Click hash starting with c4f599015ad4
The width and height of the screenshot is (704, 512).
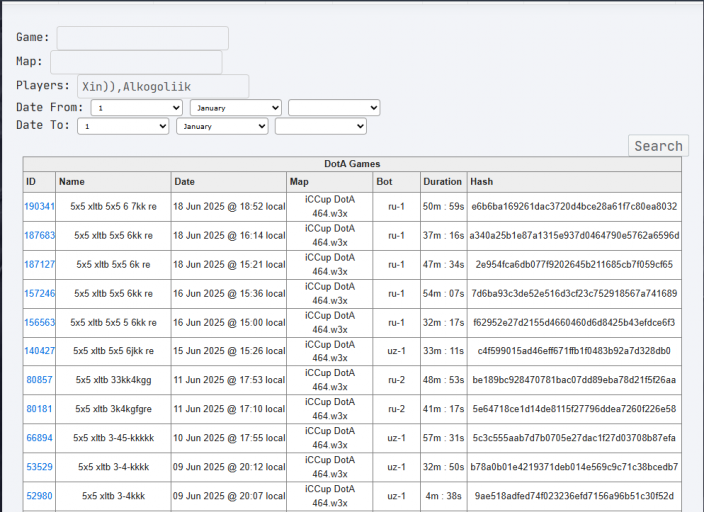pos(574,351)
